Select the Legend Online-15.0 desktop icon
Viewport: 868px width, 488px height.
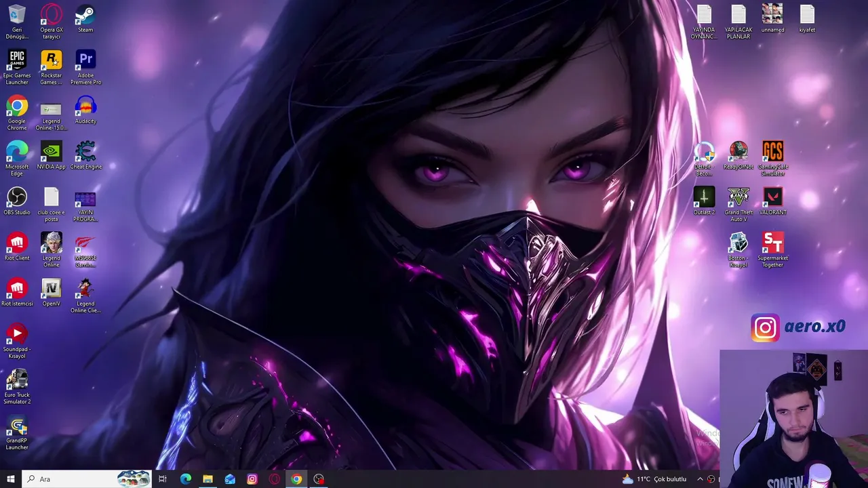click(52, 116)
